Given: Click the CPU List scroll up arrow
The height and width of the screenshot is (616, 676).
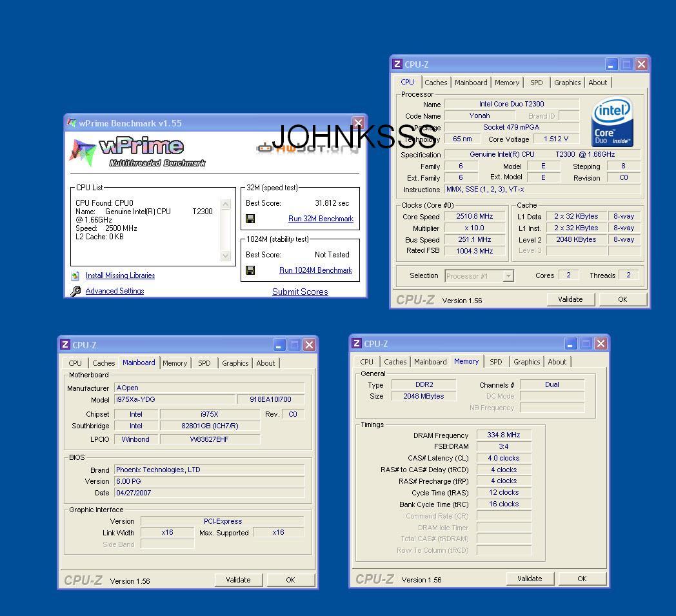Looking at the screenshot, I should (226, 204).
